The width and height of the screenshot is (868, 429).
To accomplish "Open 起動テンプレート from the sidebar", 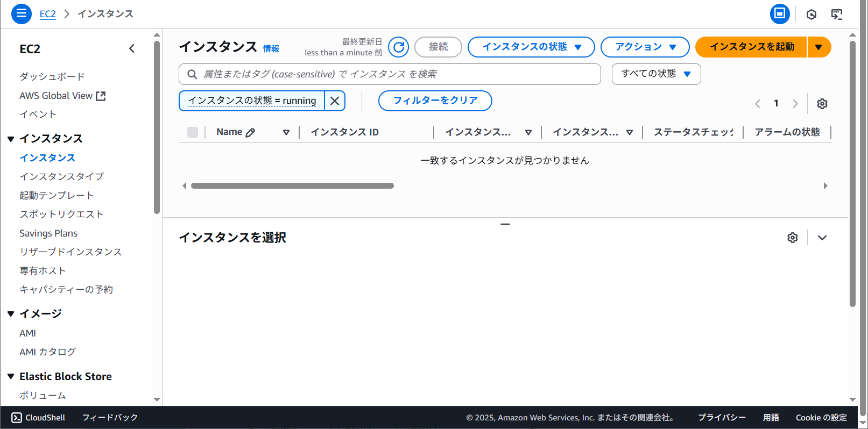I will 57,195.
